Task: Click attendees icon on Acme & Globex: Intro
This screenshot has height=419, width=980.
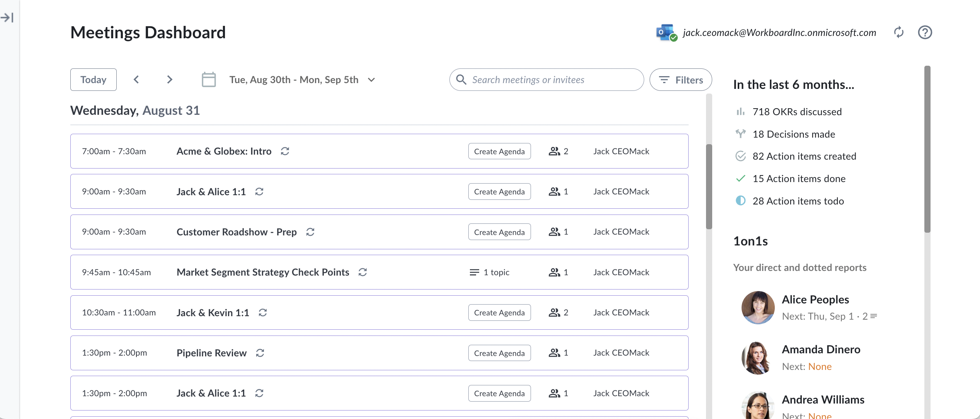Action: pyautogui.click(x=554, y=151)
